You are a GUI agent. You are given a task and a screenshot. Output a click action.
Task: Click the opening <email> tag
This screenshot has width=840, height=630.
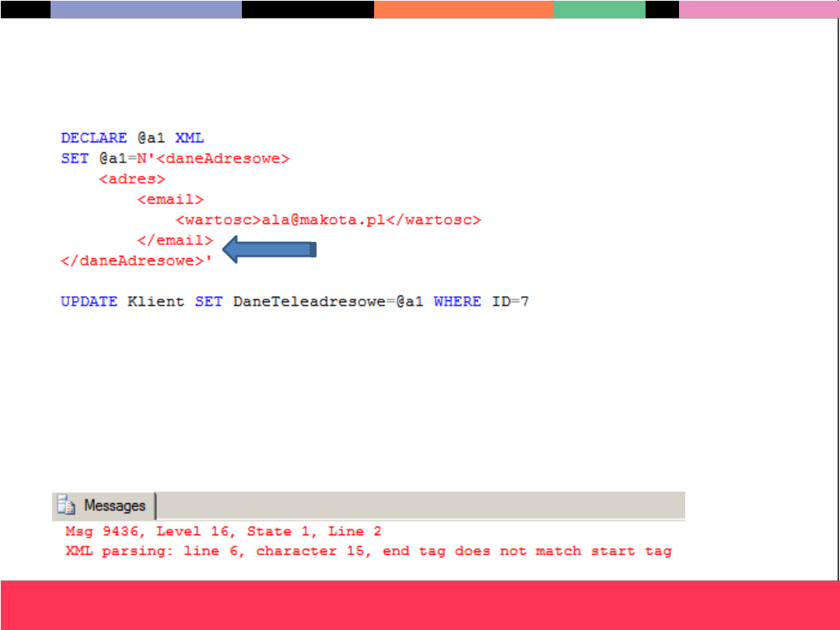coord(170,200)
